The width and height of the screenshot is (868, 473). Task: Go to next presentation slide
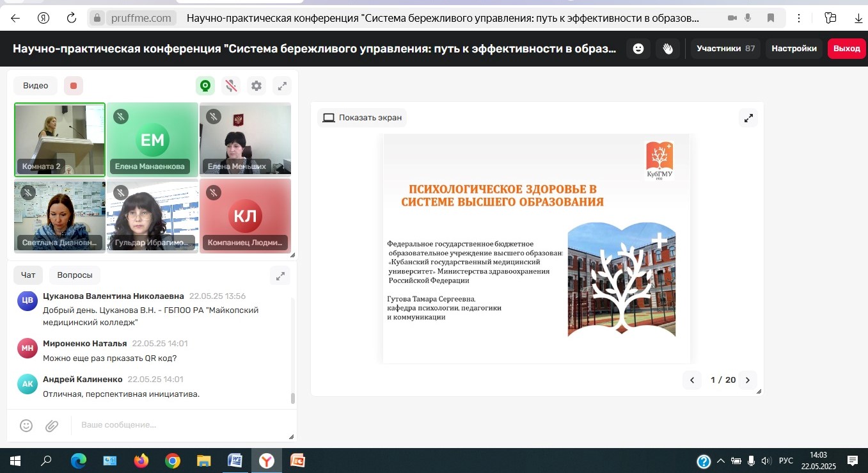tap(748, 380)
